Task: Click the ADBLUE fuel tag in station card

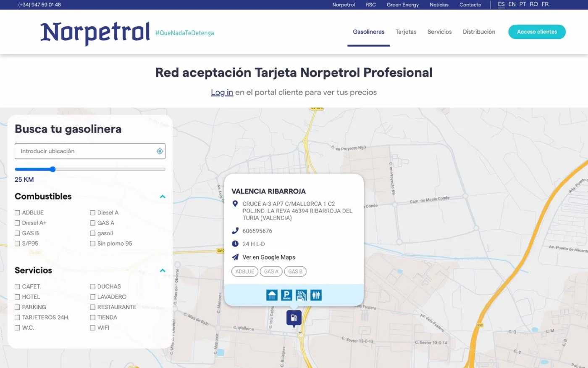Action: point(245,272)
